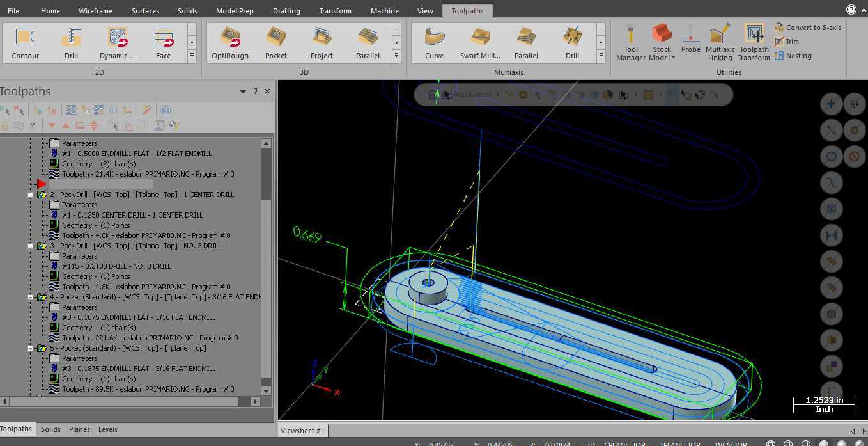Expand the 3D toolpaths gallery
The height and width of the screenshot is (446, 868).
point(396,56)
